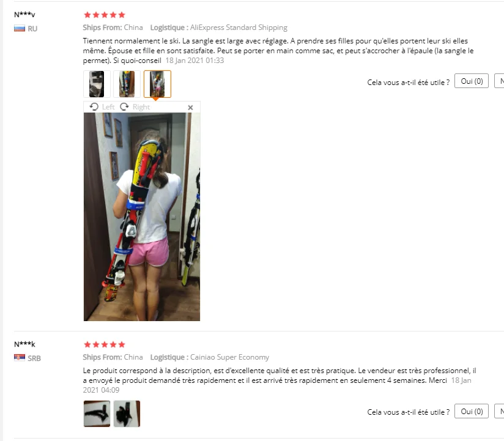This screenshot has height=441, width=504.
Task: Click the Russian flag icon next to RU
Action: (20, 29)
